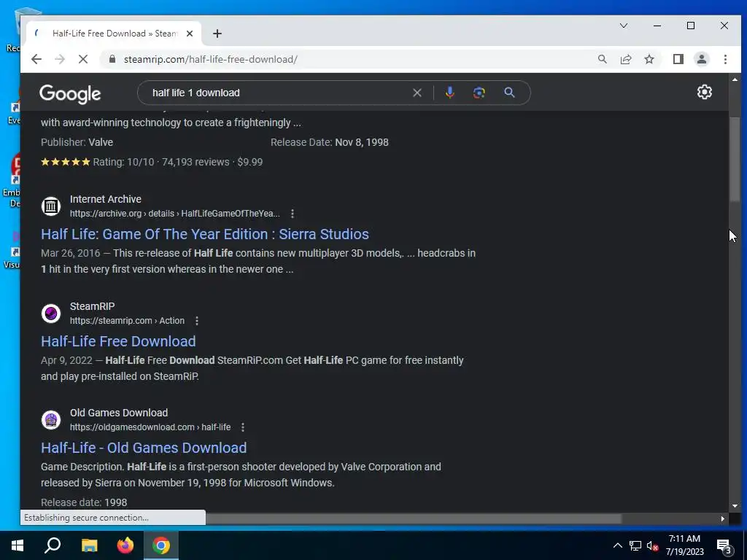
Task: Open the Half-Life Free Download result
Action: click(118, 341)
